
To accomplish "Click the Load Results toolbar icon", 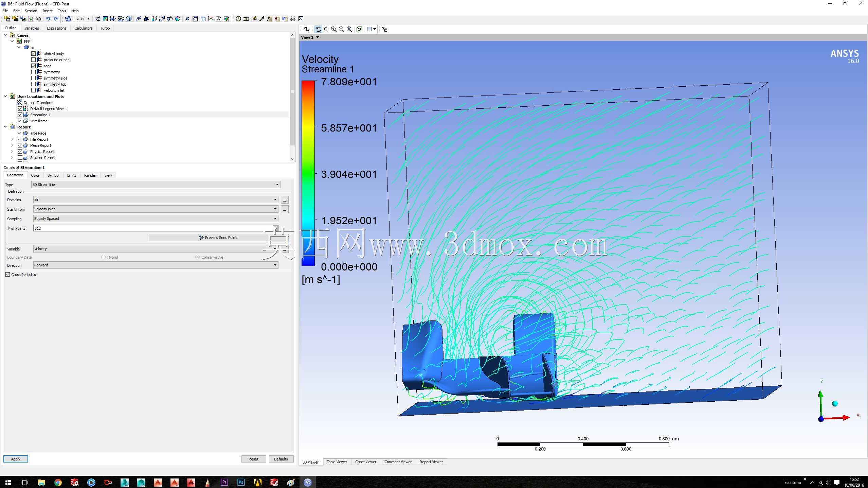I will (7, 19).
